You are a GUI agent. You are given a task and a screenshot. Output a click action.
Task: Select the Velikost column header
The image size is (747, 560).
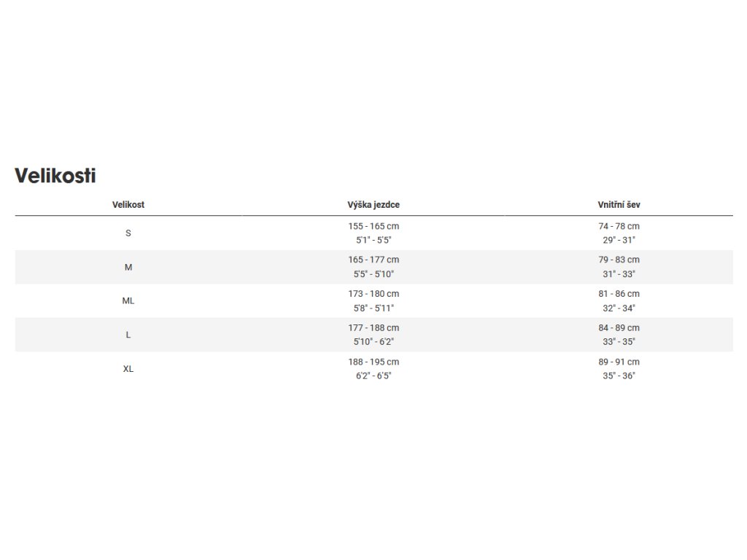[x=128, y=205]
